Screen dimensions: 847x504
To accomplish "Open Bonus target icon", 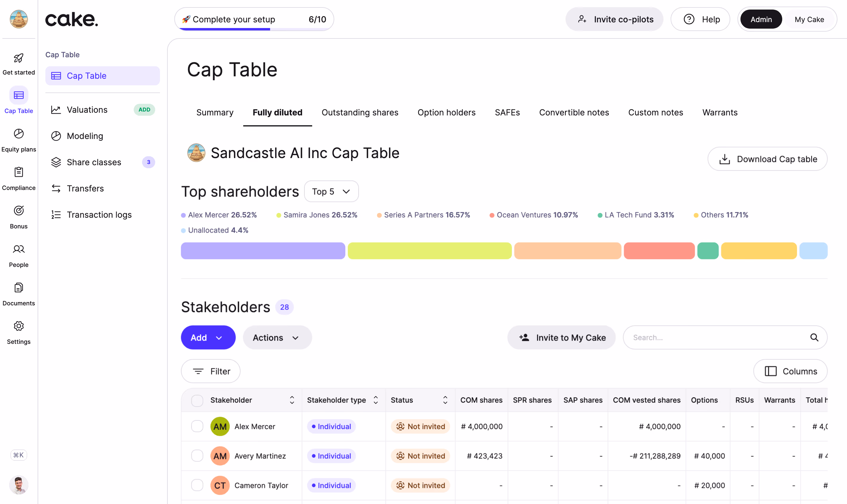I will [x=19, y=211].
